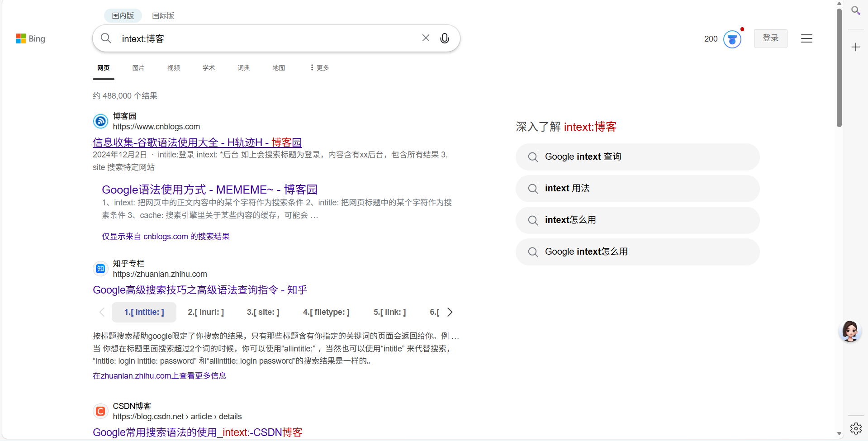Click the blog.csdn.net breadcrumb URL
Screen dimensions: 868x441
(x=177, y=417)
